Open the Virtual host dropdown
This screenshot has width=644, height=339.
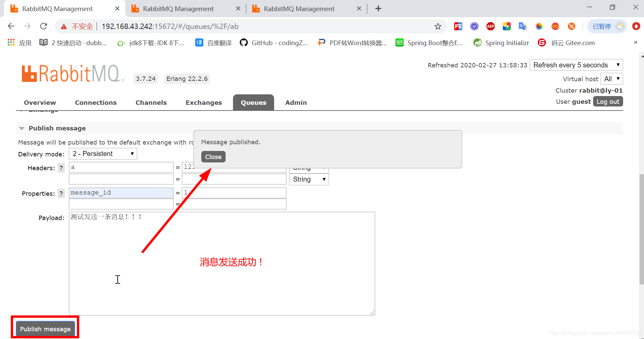point(612,79)
